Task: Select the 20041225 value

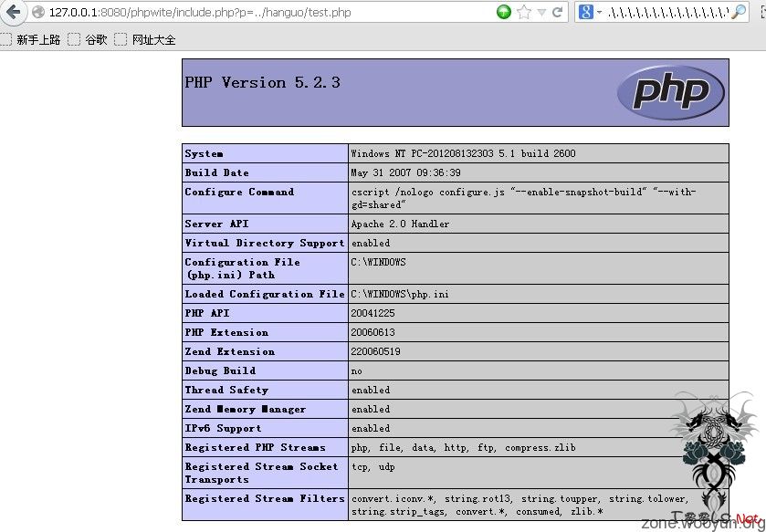Action: [x=373, y=313]
